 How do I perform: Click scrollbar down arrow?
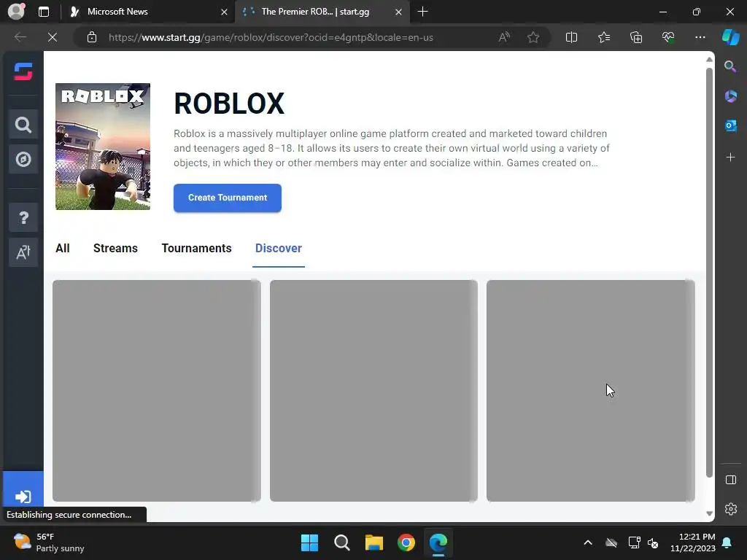[709, 513]
